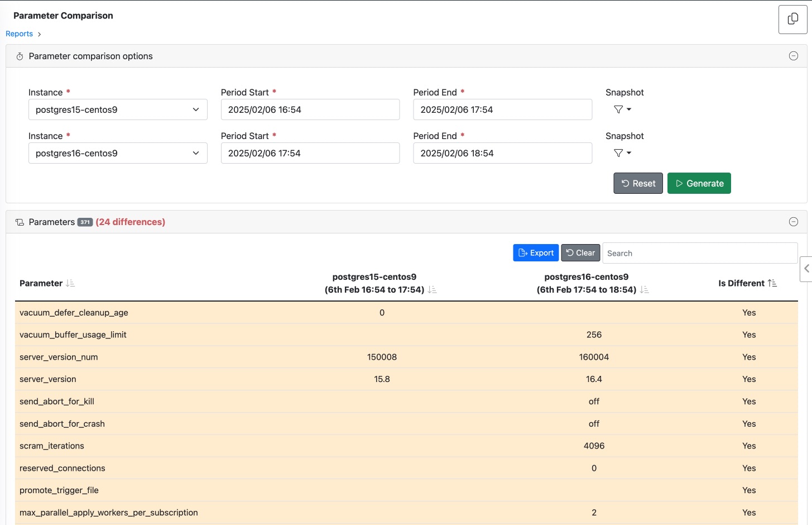The image size is (812, 525).
Task: Navigate to Reports via the breadcrumb link
Action: click(19, 34)
